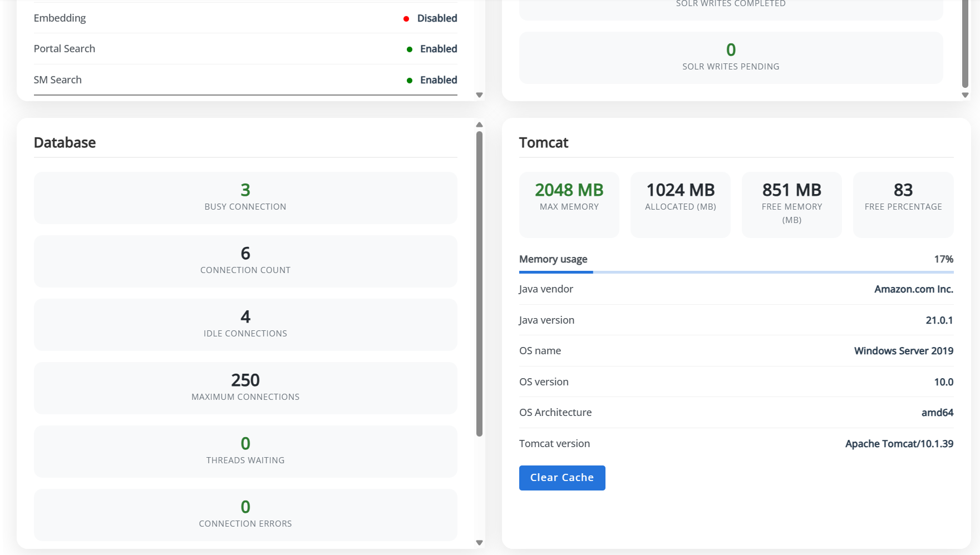
Task: Click the green Portal Search status dot
Action: (x=410, y=49)
